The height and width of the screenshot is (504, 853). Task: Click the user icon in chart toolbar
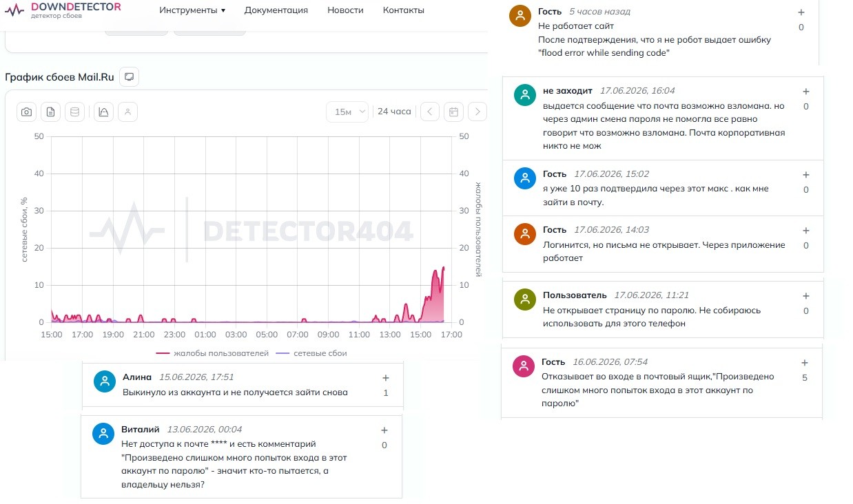[127, 112]
